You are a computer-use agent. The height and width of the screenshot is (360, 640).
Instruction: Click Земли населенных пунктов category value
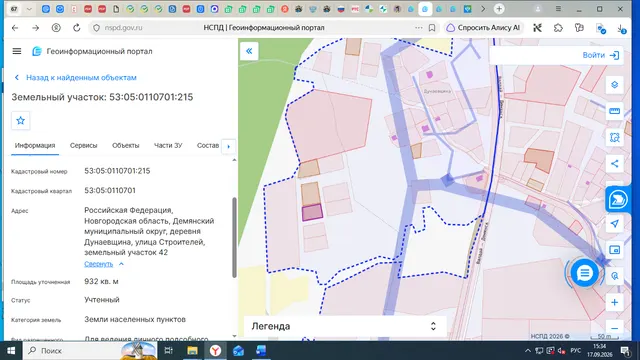[135, 320]
